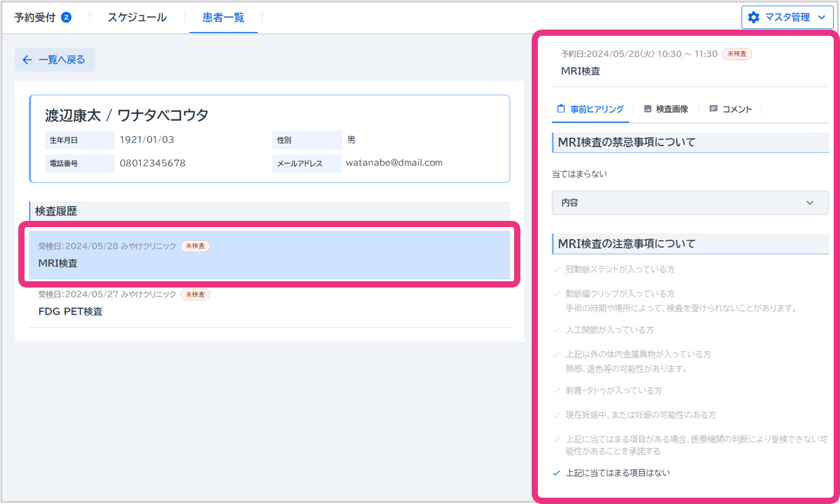The image size is (840, 504).
Task: Open the 予約受付 tab
Action: click(36, 17)
